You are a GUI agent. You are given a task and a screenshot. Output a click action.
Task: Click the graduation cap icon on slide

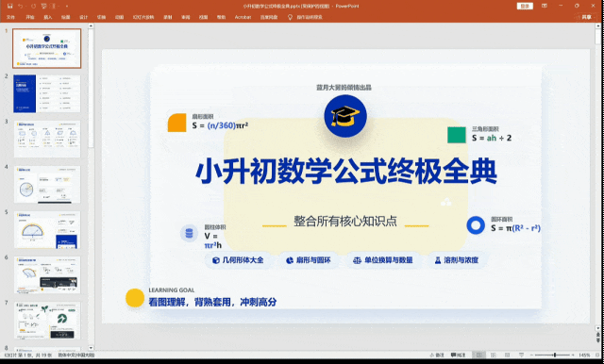(x=345, y=116)
